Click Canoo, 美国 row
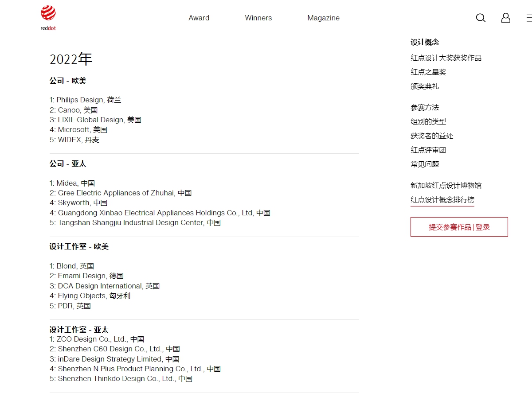Screen dimensions: 532x393 click(74, 110)
